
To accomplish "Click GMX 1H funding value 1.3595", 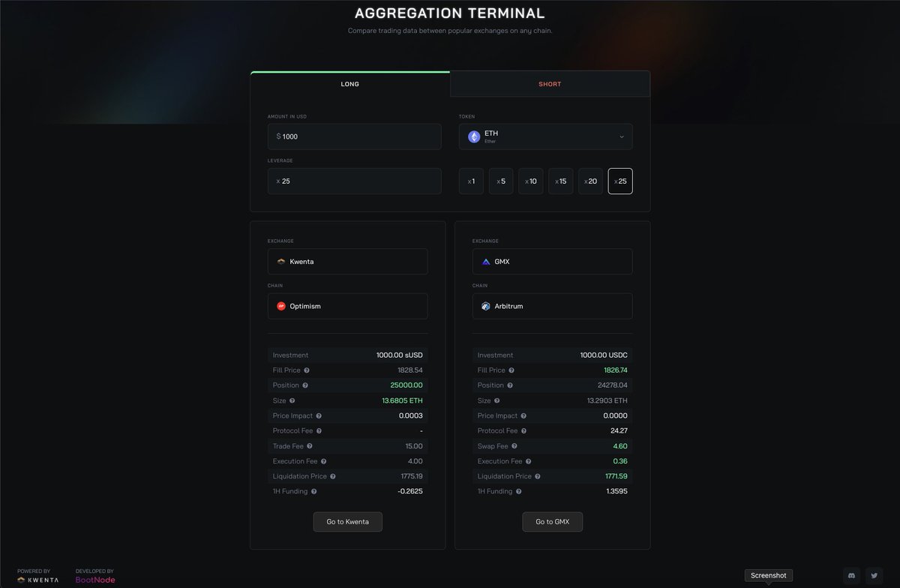I will click(616, 491).
